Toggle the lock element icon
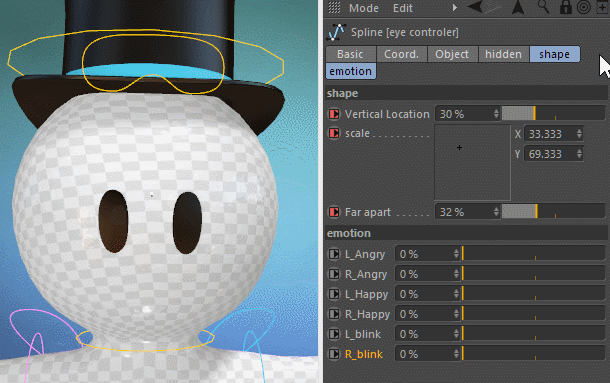The width and height of the screenshot is (610, 383). tap(565, 7)
